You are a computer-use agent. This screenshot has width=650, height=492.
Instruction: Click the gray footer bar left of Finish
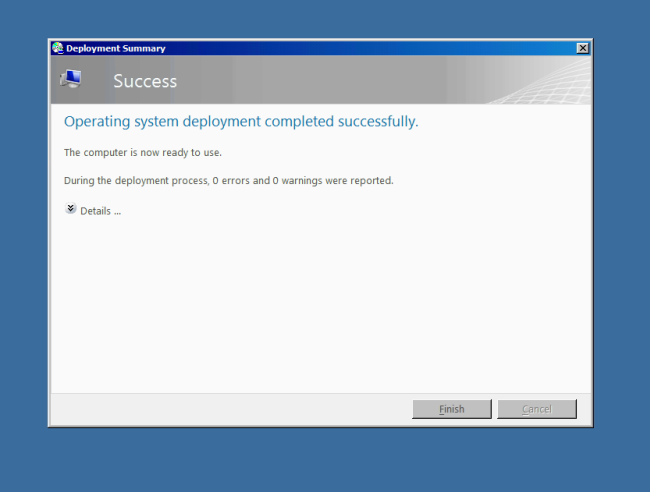(x=230, y=409)
